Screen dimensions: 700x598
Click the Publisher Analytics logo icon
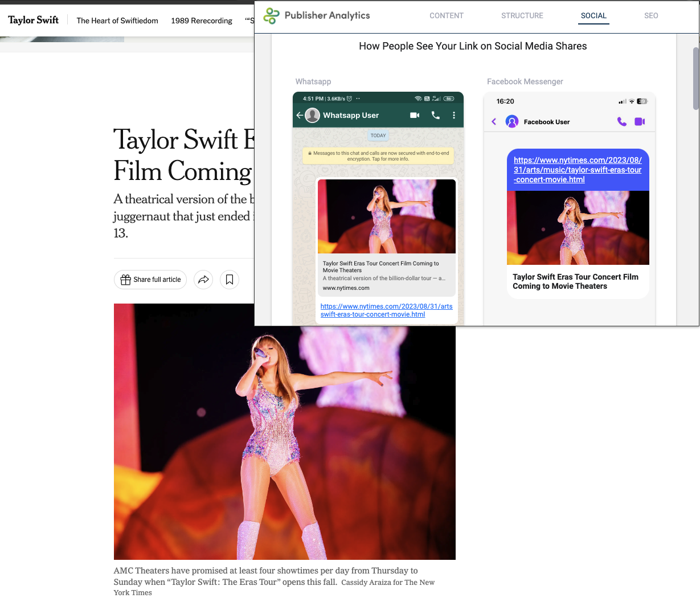coord(272,16)
